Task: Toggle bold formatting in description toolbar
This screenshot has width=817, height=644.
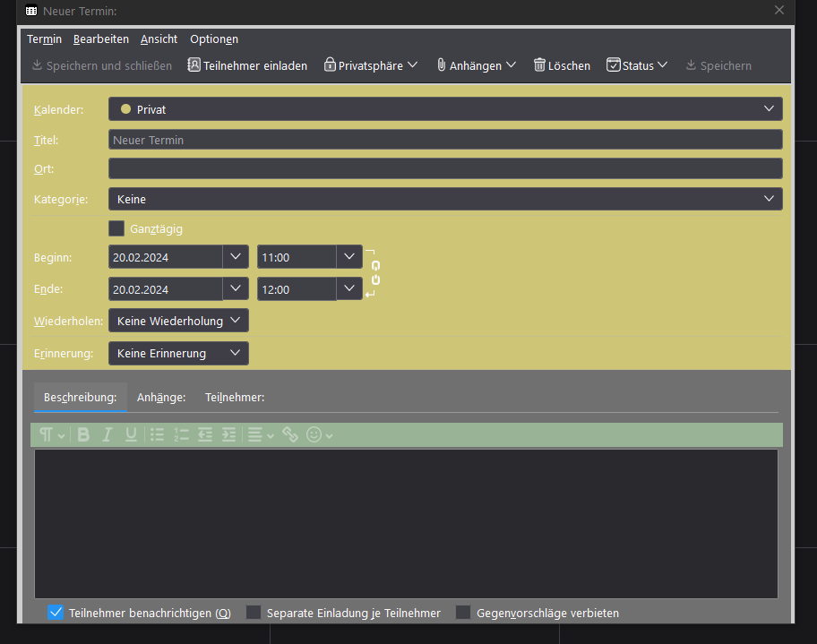Action: (83, 434)
